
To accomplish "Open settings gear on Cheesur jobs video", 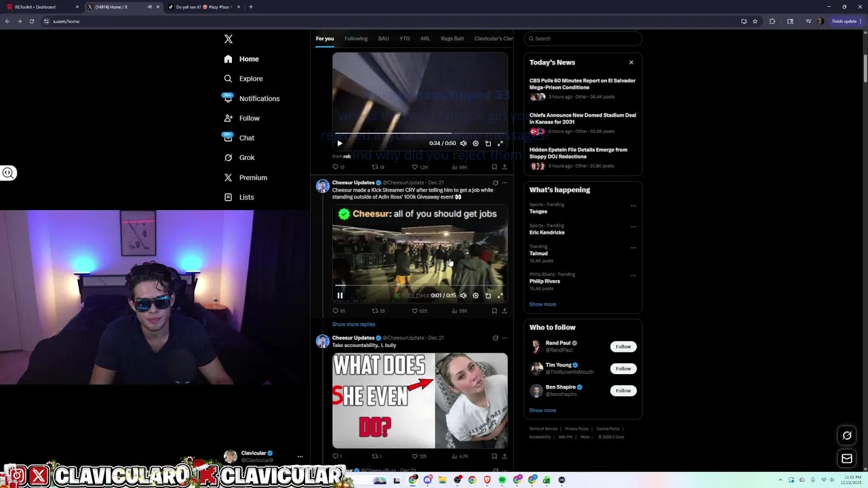I will (x=475, y=296).
